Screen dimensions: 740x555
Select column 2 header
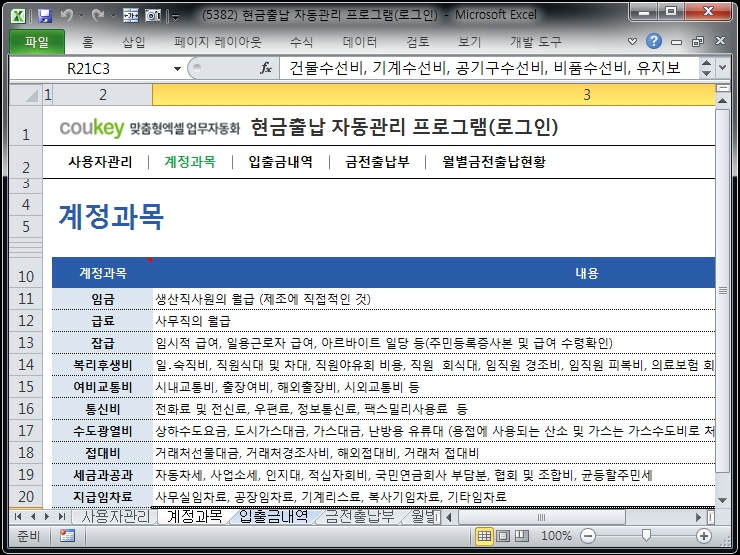[102, 95]
